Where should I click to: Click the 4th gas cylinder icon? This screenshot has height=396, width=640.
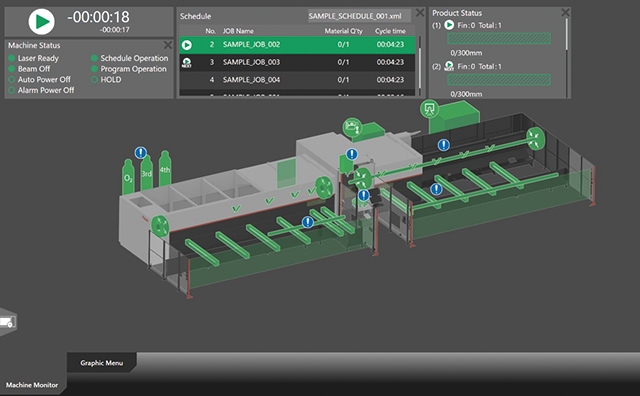(x=165, y=168)
